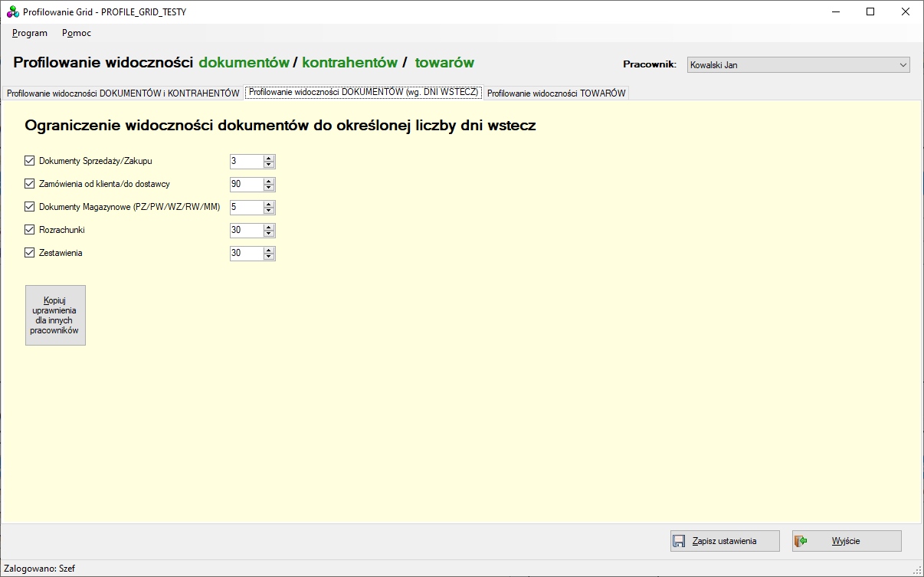Maximize the Profilowanie Grid window

click(x=870, y=11)
